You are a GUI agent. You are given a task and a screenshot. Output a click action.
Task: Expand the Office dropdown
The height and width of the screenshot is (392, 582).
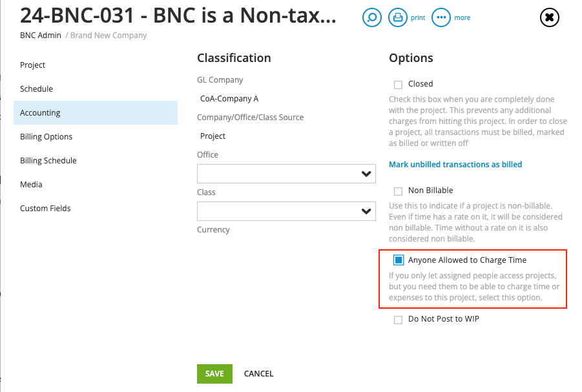286,174
